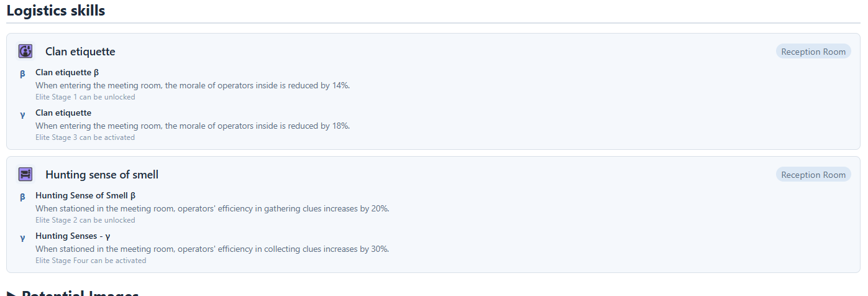Click the Elite Stage Four unlock note
Image resolution: width=868 pixels, height=296 pixels.
pos(91,261)
